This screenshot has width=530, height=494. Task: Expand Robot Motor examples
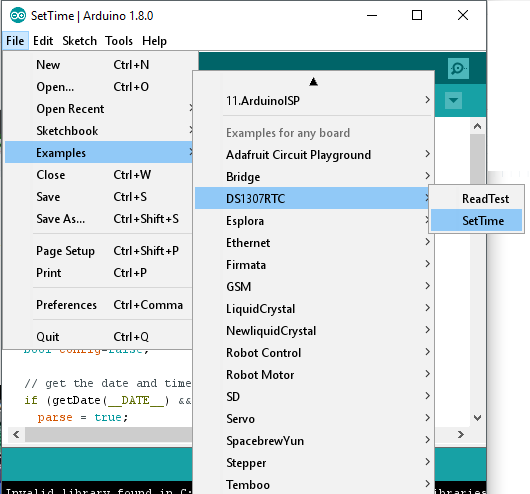tap(313, 374)
